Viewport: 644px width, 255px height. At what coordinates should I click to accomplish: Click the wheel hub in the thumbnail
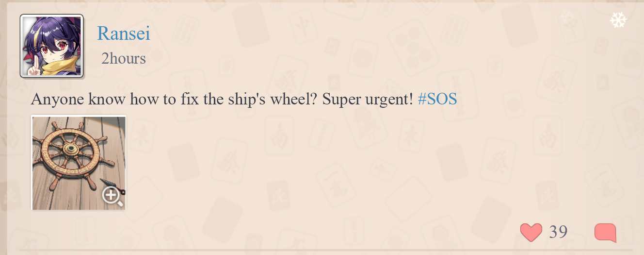72,148
